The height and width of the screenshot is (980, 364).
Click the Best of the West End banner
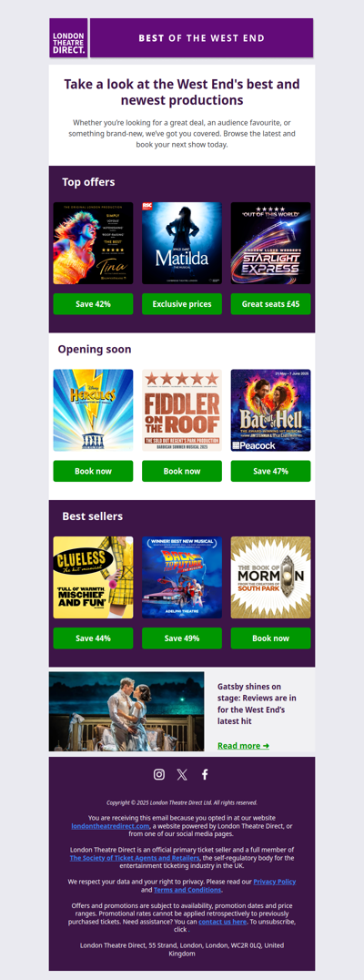(x=202, y=38)
